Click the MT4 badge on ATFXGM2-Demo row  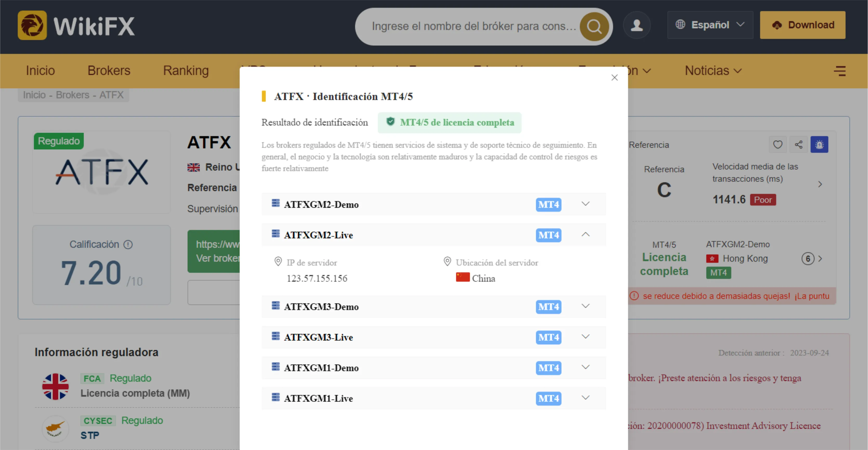pos(548,204)
